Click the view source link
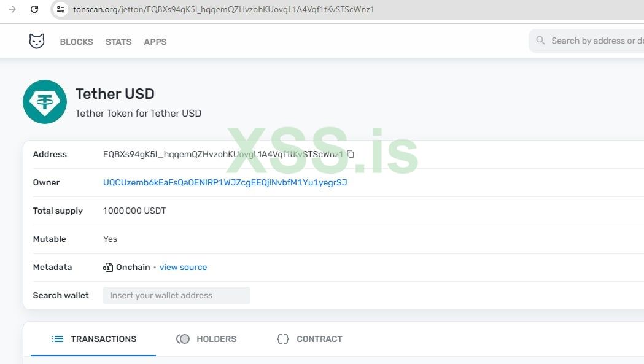Screen dimensions: 644x364 tap(183, 268)
